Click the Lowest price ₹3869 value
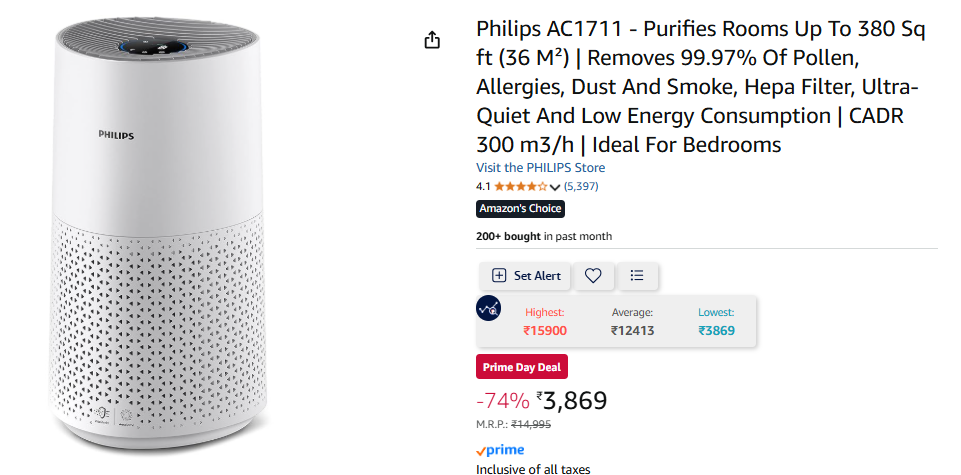This screenshot has width=961, height=475. click(x=716, y=331)
